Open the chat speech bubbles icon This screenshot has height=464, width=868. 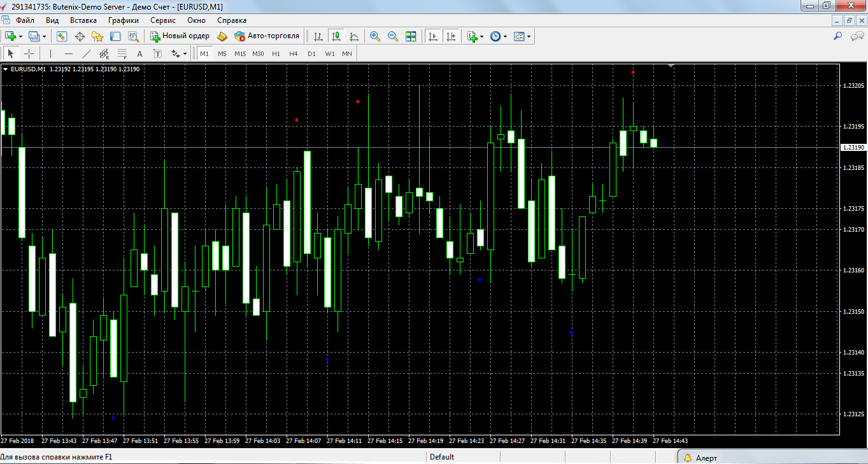point(857,36)
